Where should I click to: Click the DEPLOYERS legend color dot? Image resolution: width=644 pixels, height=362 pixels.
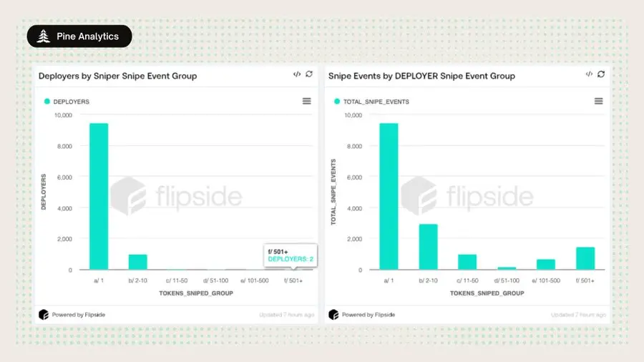tap(47, 102)
